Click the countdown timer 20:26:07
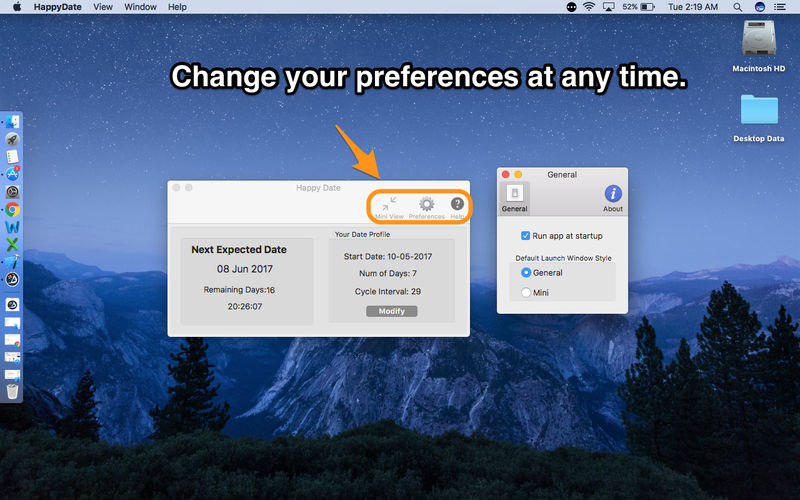The image size is (800, 500). coord(245,307)
